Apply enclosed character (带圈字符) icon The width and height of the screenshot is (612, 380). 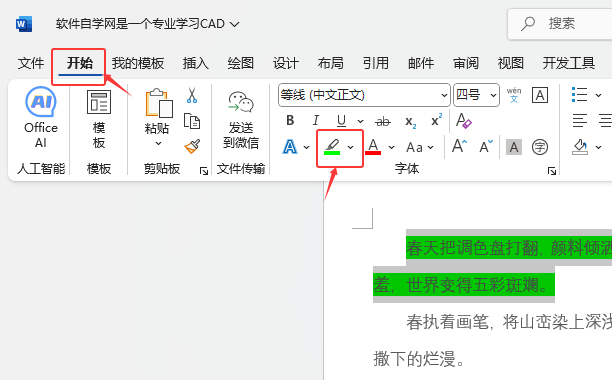click(540, 147)
